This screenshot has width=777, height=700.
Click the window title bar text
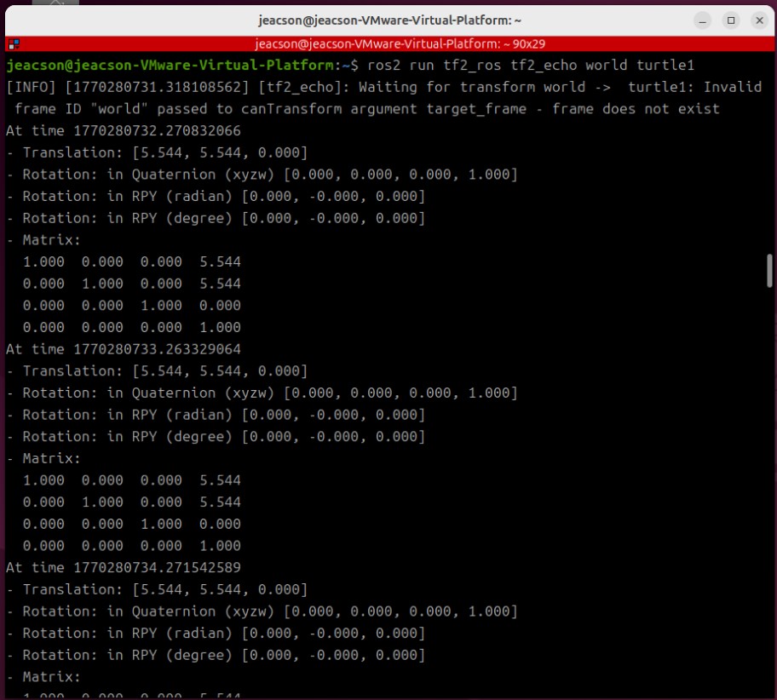point(388,20)
